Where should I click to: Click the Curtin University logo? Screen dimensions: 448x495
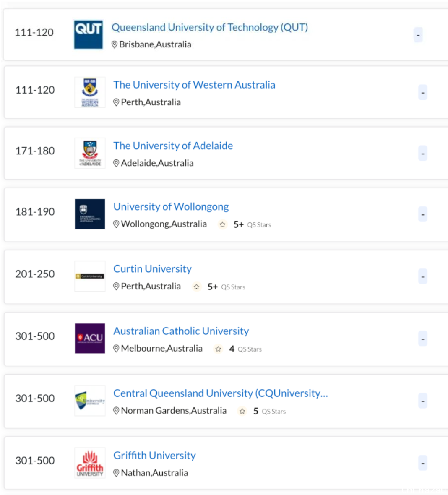coord(90,276)
